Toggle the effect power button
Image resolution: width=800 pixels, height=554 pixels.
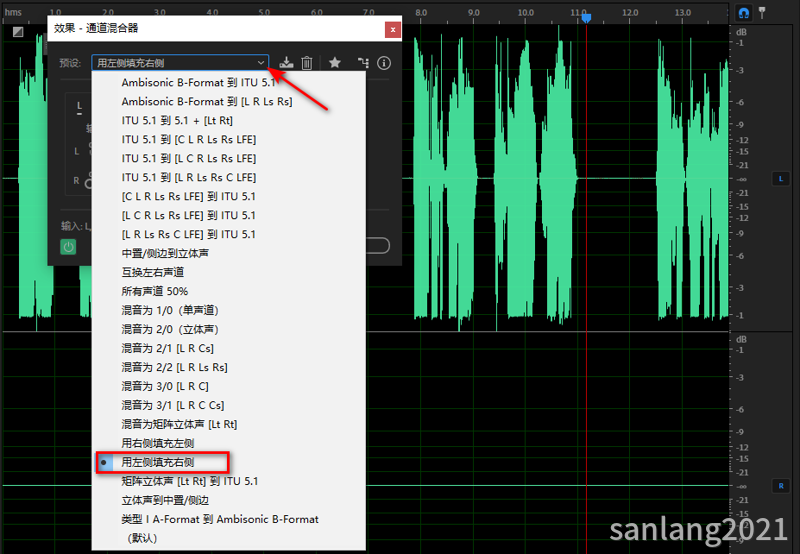pos(68,246)
